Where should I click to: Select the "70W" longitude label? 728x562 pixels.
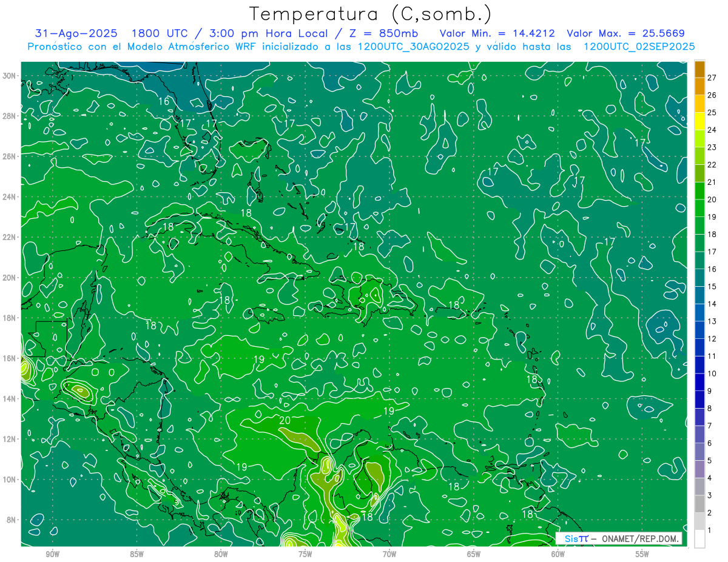click(389, 554)
